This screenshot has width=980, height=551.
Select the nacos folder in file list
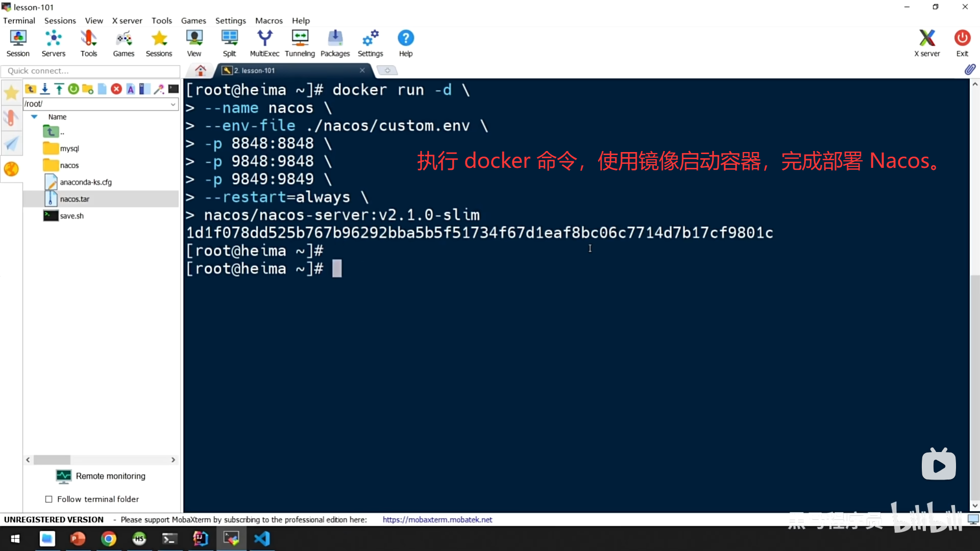coord(69,165)
